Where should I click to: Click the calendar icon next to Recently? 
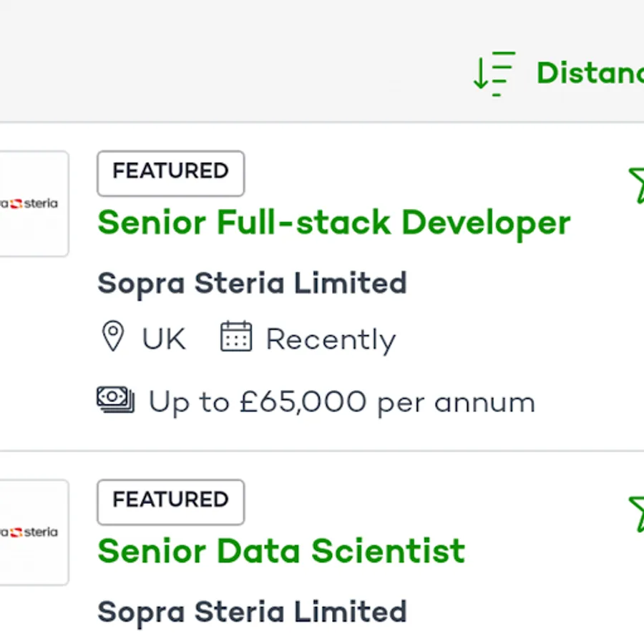click(236, 337)
